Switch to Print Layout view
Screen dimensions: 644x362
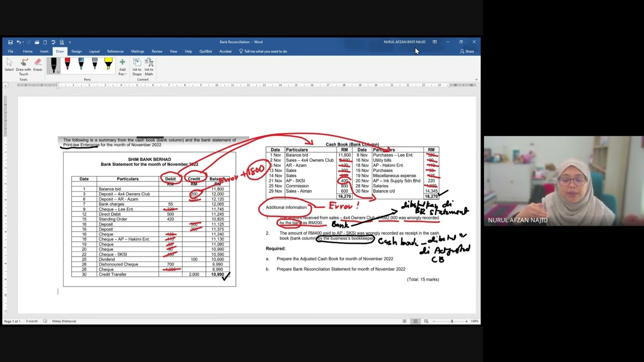(x=415, y=321)
